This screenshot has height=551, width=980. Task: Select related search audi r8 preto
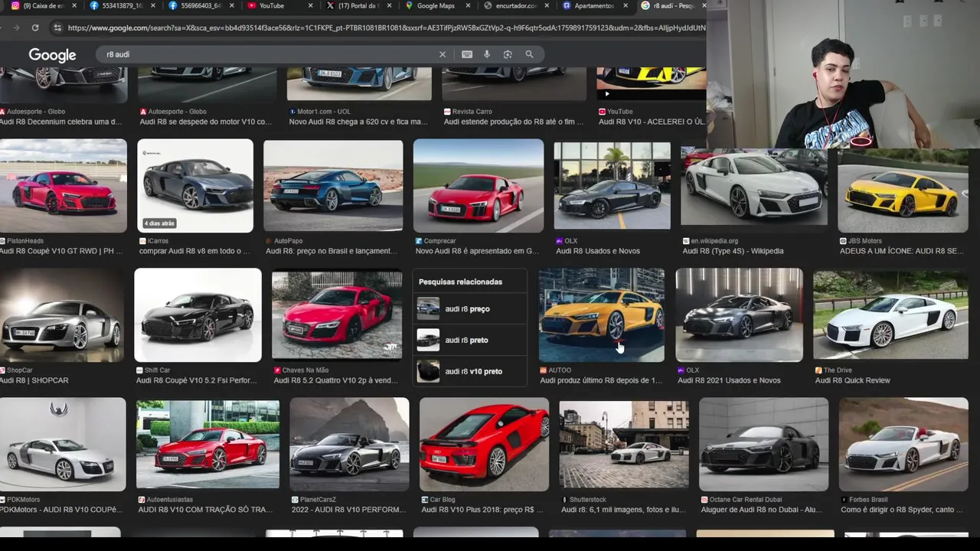pyautogui.click(x=469, y=340)
